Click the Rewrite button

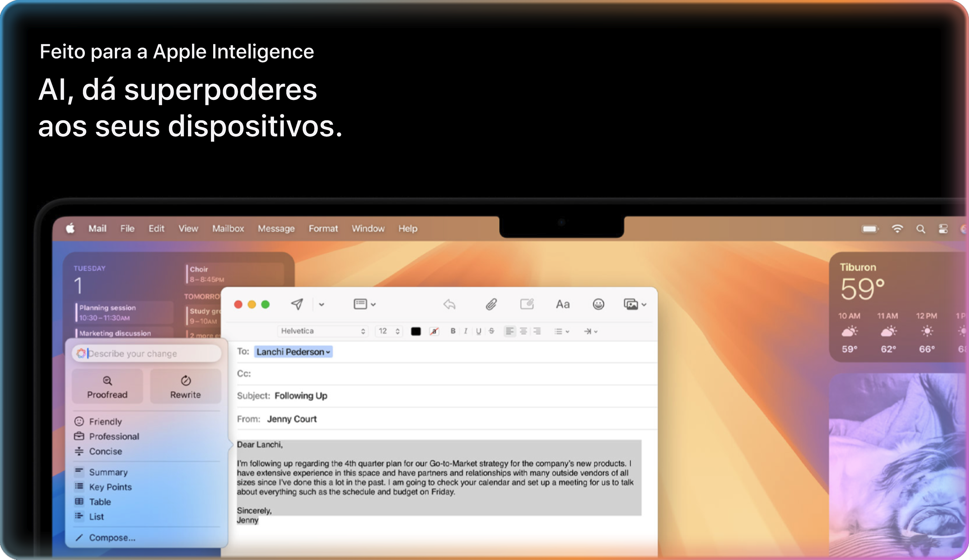(185, 387)
